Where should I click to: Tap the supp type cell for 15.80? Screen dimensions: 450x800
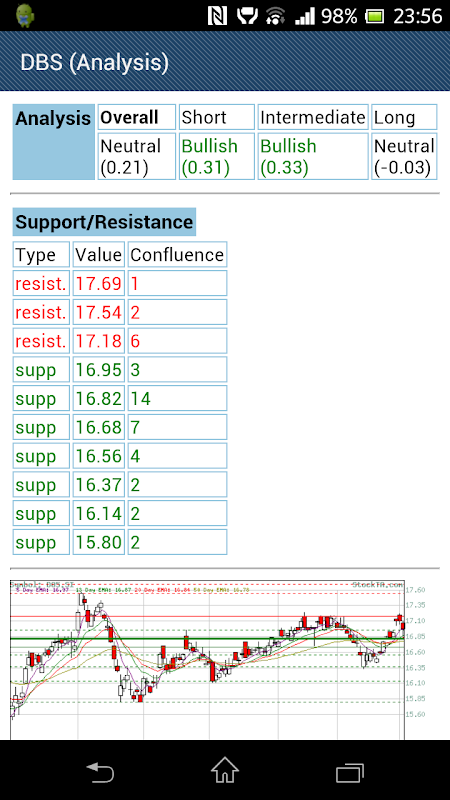41,541
